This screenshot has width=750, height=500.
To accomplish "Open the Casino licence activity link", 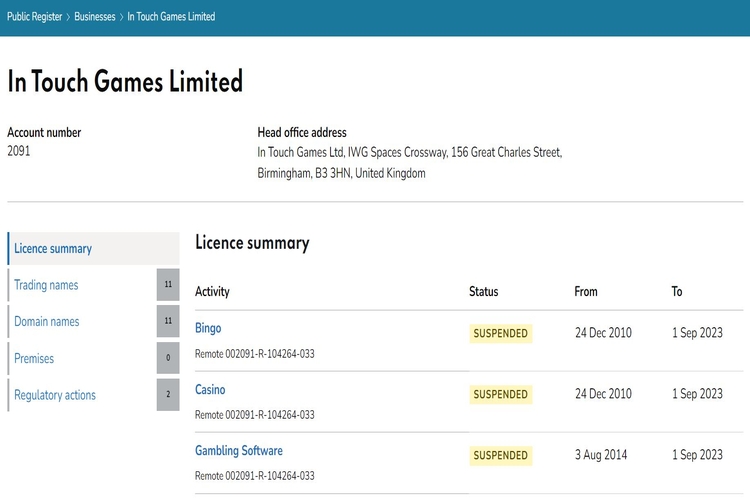I will pos(210,389).
